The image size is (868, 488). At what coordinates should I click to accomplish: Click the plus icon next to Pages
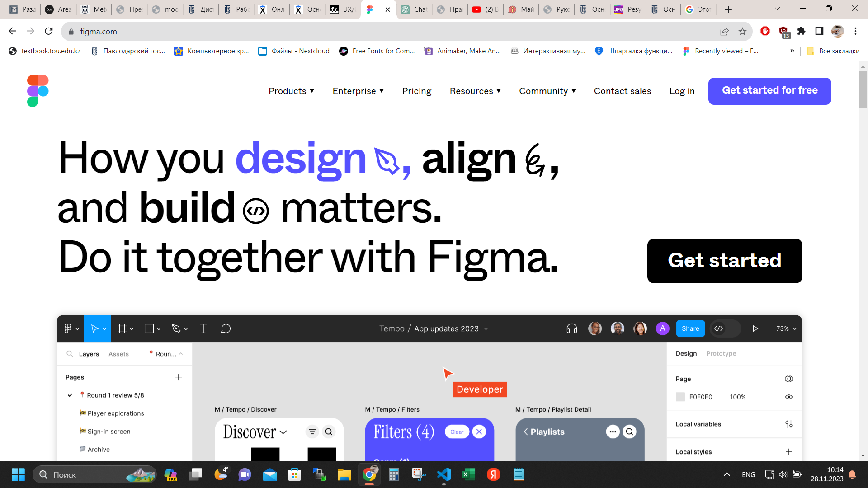click(179, 377)
